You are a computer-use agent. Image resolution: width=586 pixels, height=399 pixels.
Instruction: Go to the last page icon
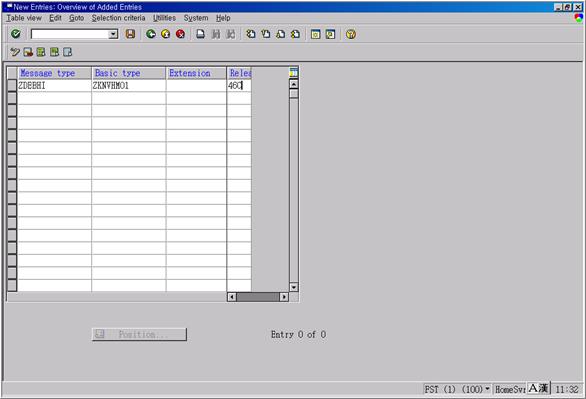pos(295,34)
